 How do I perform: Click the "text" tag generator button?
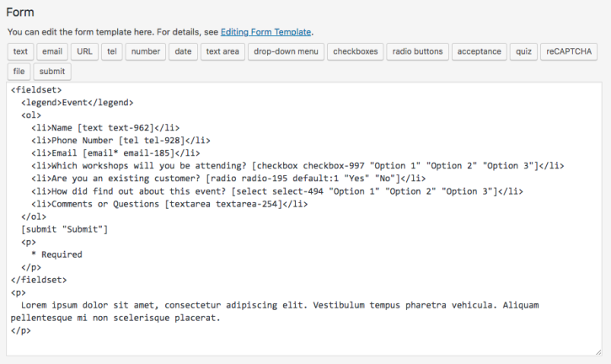click(20, 51)
